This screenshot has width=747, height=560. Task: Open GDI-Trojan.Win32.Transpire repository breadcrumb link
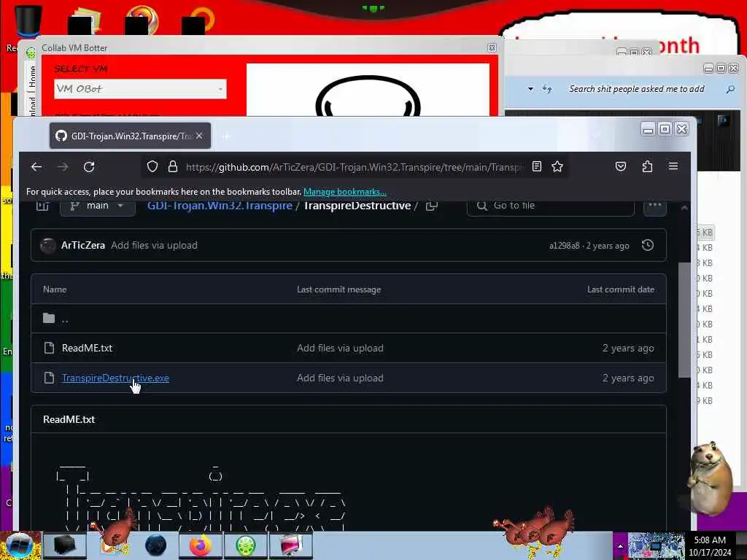pos(220,206)
